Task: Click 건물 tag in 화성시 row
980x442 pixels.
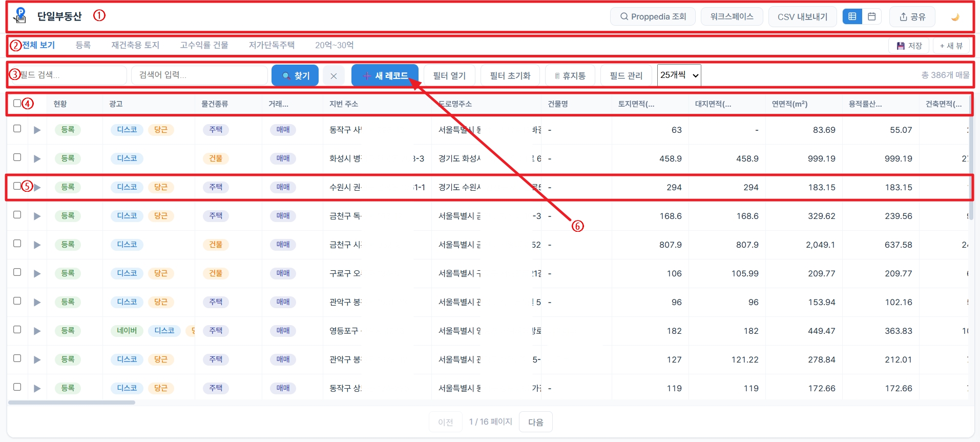Action: tap(216, 158)
